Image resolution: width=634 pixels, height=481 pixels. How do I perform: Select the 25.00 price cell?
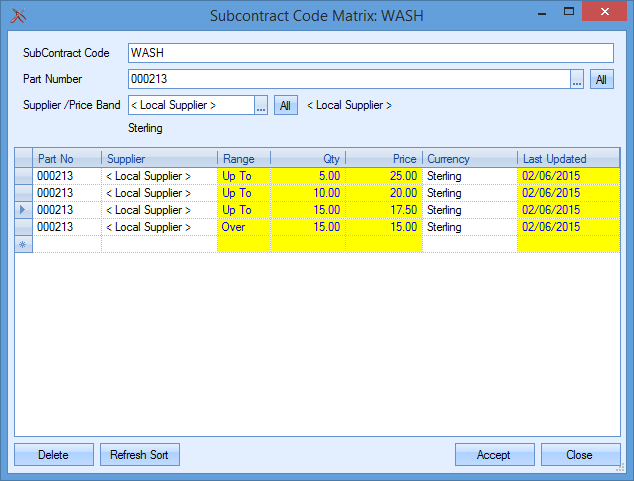(383, 176)
